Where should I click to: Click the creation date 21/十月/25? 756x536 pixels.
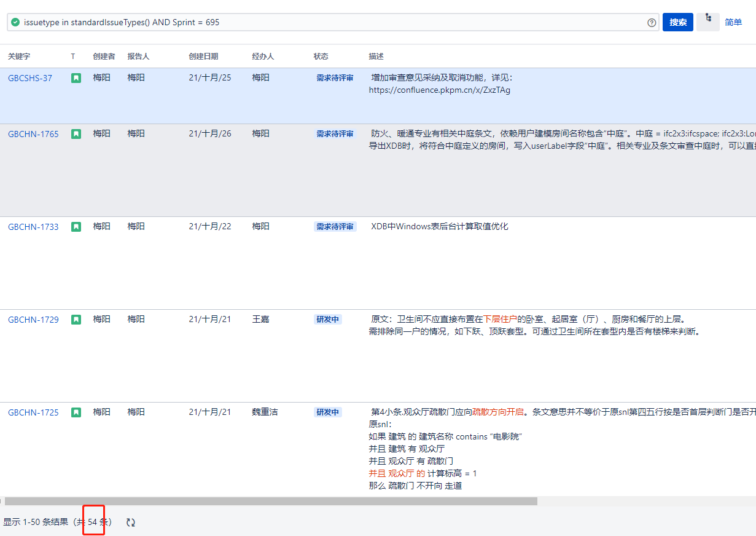[210, 78]
